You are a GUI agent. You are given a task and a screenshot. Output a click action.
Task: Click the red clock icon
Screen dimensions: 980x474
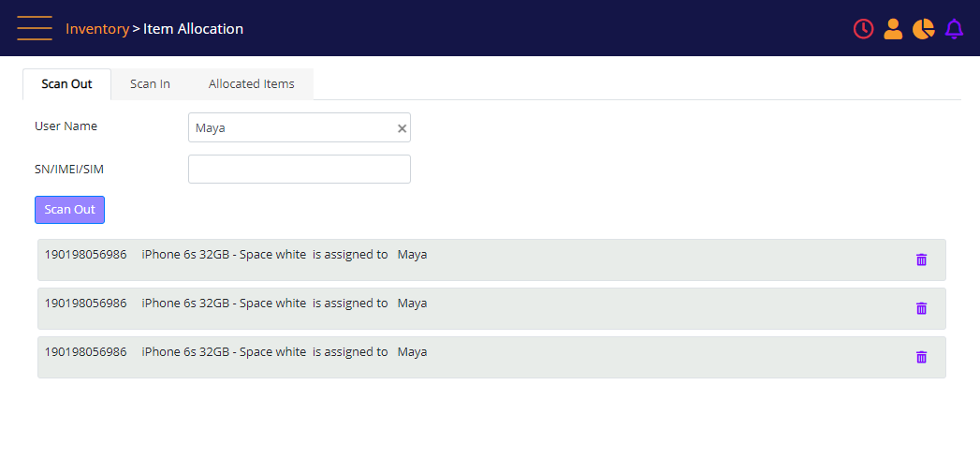click(863, 29)
